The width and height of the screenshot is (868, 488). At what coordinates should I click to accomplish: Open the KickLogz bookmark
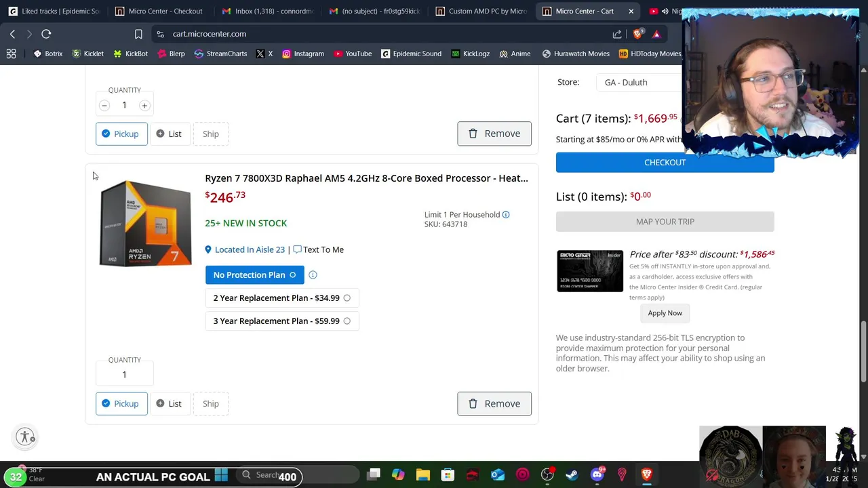tap(470, 54)
